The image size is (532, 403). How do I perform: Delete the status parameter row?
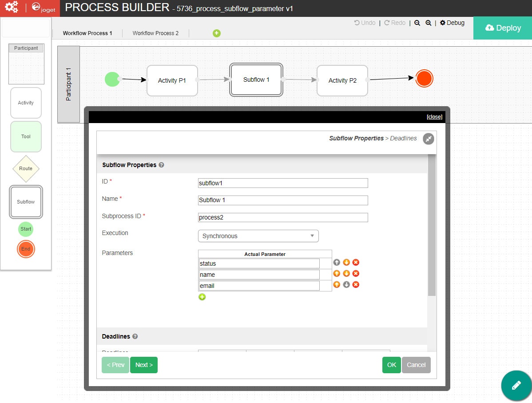pos(356,263)
